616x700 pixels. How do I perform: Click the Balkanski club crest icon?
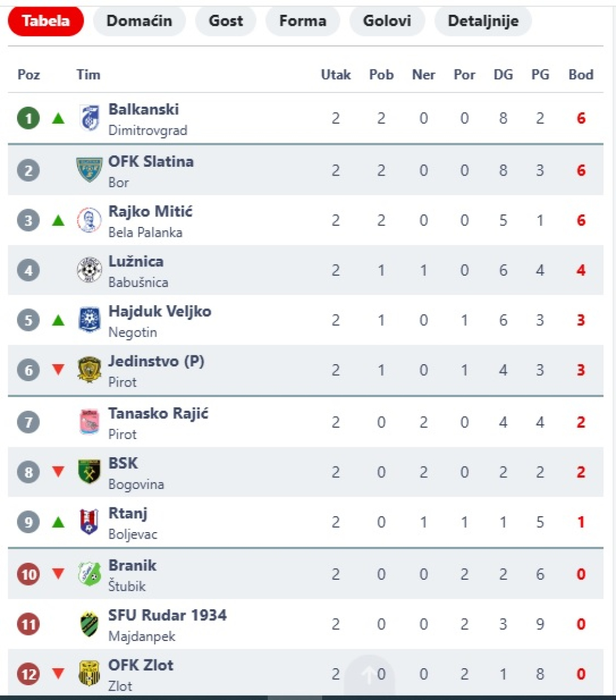coord(89,118)
